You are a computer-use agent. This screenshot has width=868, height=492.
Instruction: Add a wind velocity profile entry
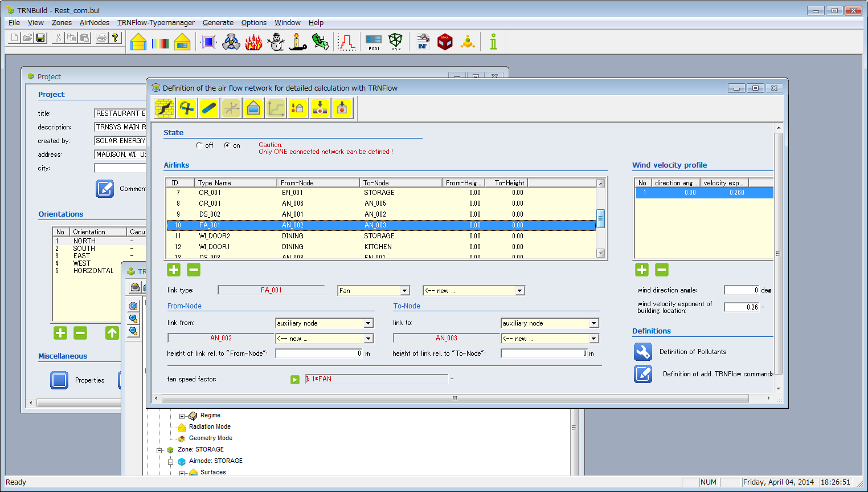tap(642, 270)
